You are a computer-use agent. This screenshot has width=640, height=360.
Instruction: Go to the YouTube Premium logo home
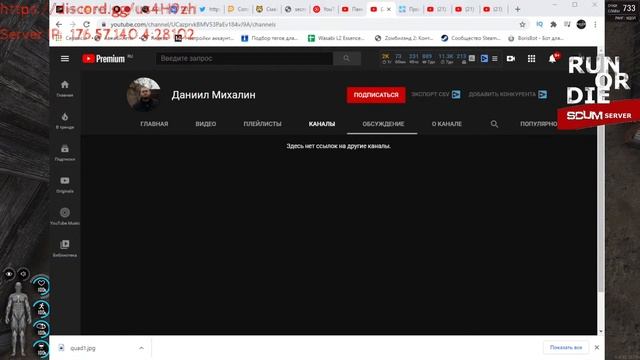click(x=104, y=59)
